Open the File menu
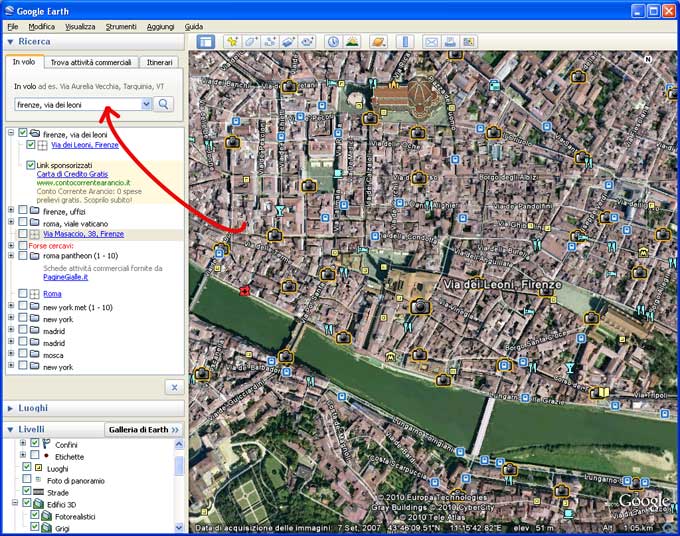 [x=13, y=27]
